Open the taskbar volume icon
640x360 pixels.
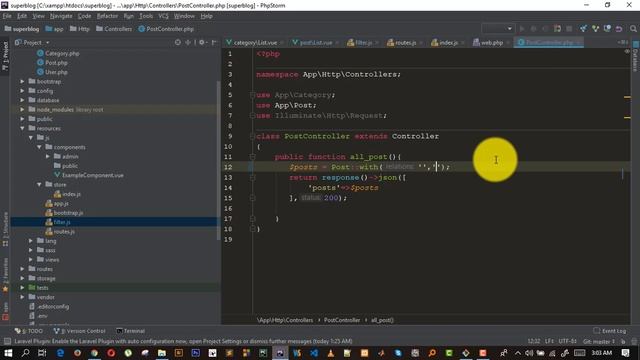click(x=529, y=353)
